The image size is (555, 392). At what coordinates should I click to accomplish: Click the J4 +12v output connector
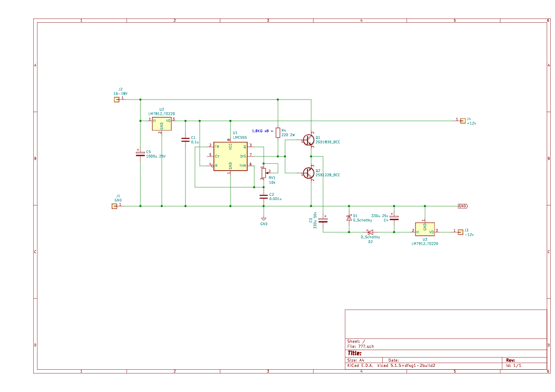tap(463, 120)
